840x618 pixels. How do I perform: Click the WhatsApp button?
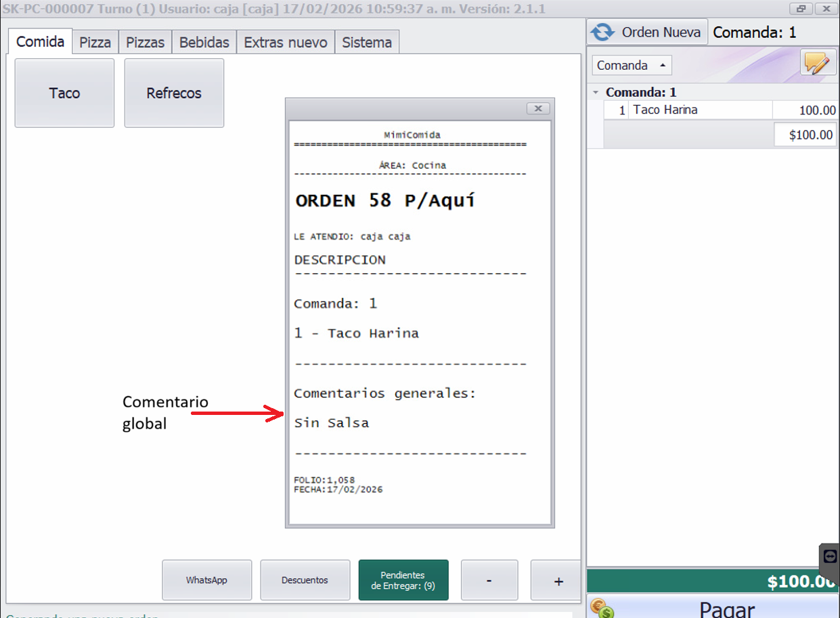point(206,580)
